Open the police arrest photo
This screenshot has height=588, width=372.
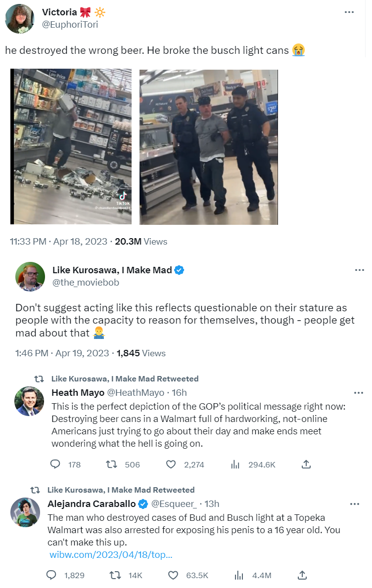coord(208,147)
